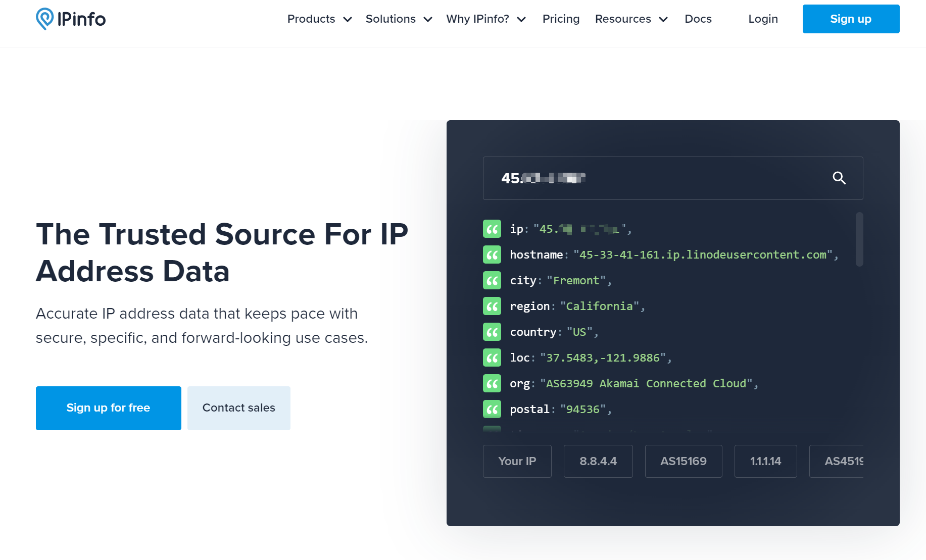Click the IP address search input field
The width and height of the screenshot is (926, 560).
tap(673, 178)
